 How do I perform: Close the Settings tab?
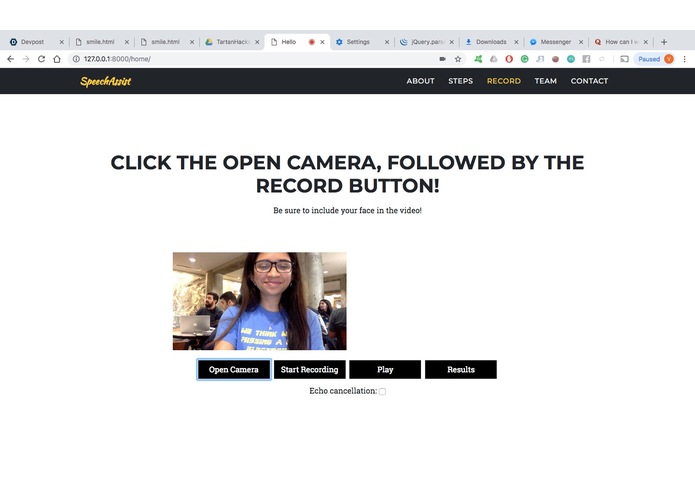coord(387,42)
